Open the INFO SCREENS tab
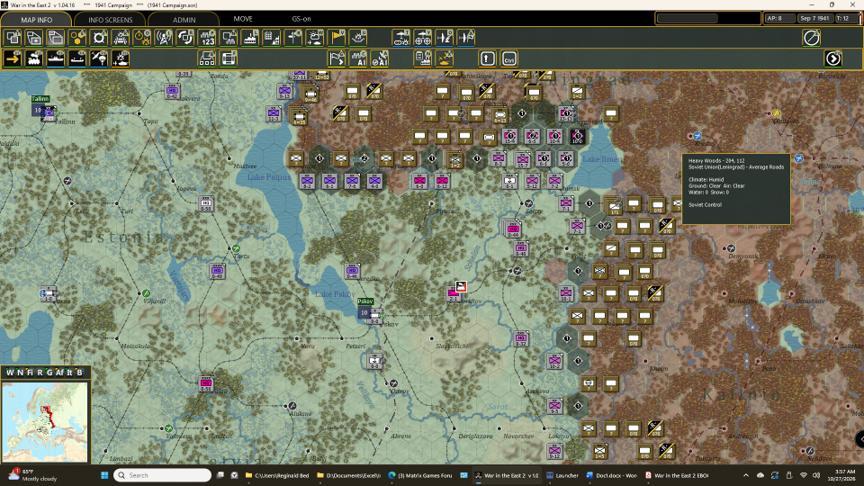The height and width of the screenshot is (486, 864). click(110, 19)
